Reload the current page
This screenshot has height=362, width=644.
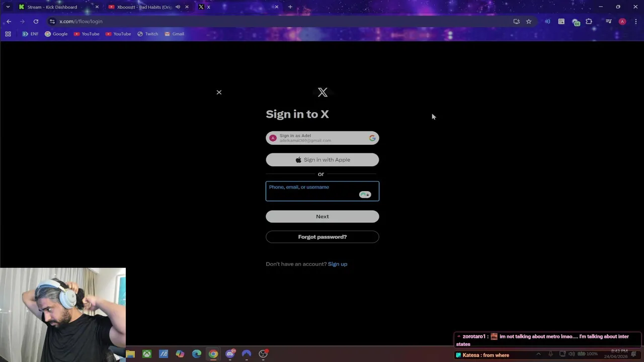click(x=36, y=22)
